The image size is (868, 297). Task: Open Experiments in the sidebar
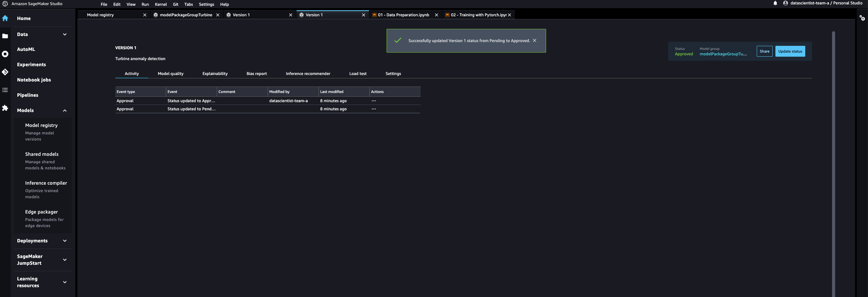[x=32, y=64]
